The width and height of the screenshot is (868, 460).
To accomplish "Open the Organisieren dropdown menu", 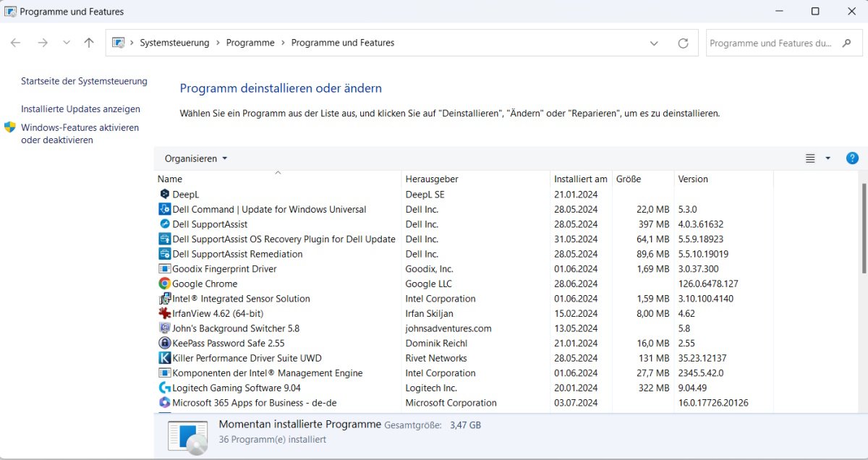I will 195,158.
